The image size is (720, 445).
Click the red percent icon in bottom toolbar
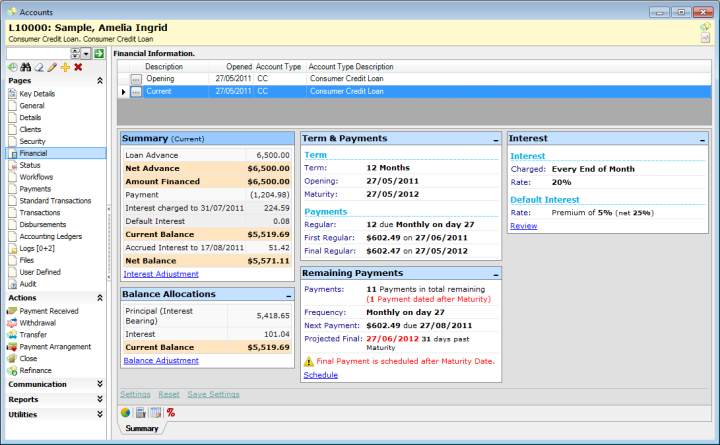[170, 412]
